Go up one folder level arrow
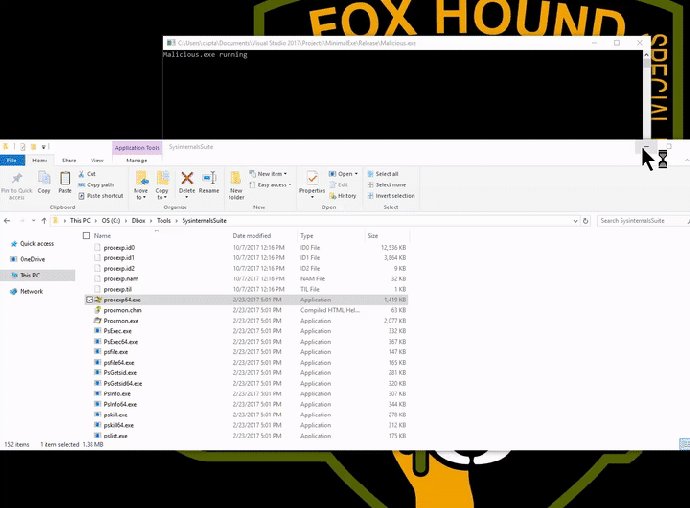Viewport: 690px width, 508px height. click(x=44, y=221)
